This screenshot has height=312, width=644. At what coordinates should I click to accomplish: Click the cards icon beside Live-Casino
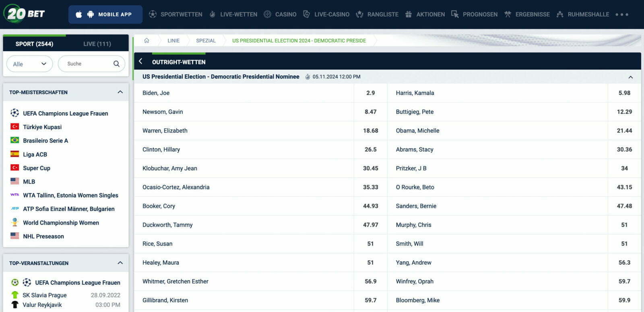click(x=306, y=14)
